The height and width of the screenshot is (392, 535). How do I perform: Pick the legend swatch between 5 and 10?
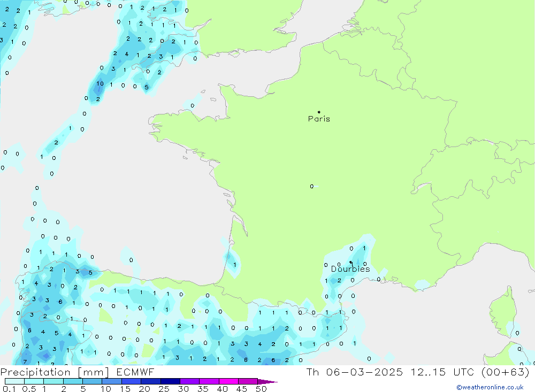(92, 381)
